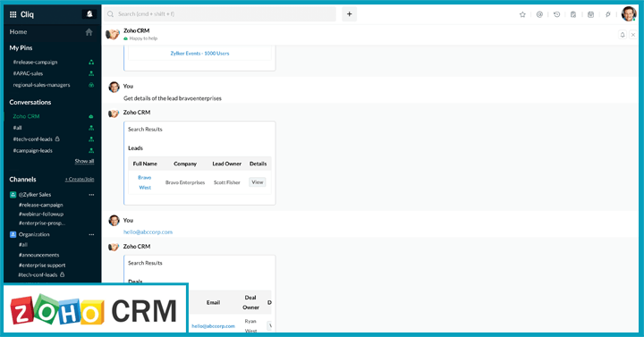644x337 pixels.
Task: Open #all conversation
Action: pos(17,128)
